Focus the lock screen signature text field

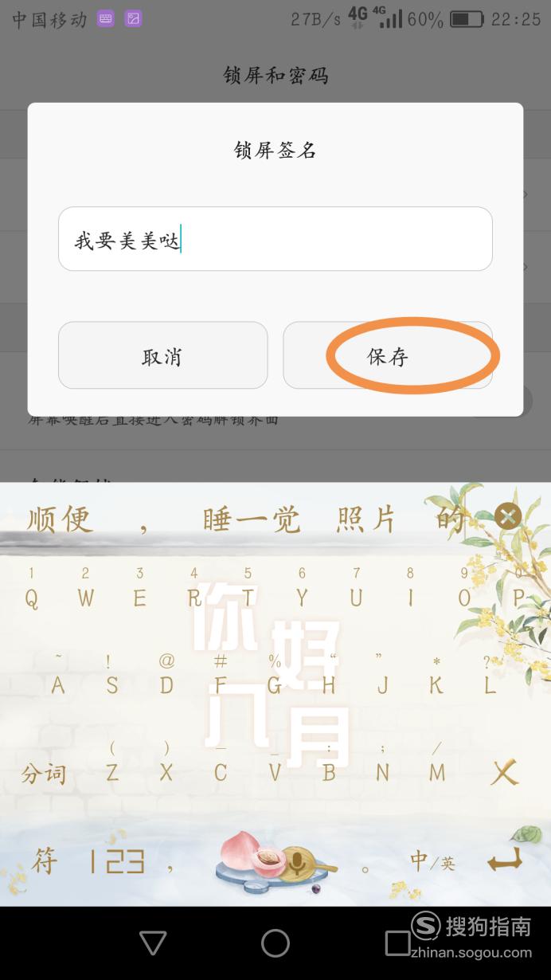(275, 239)
